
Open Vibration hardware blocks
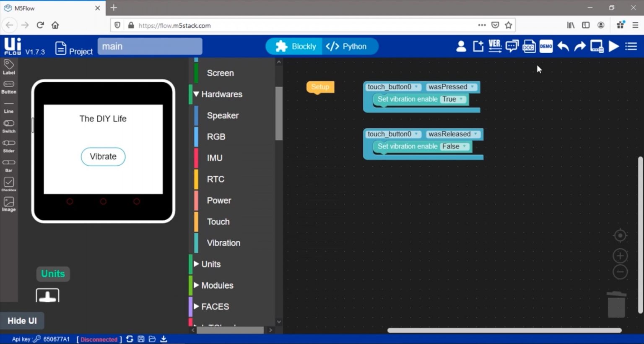click(x=223, y=243)
